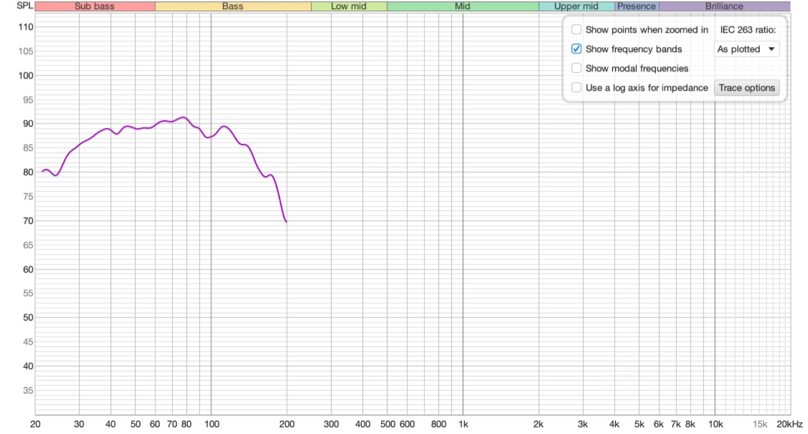This screenshot has height=434, width=808.
Task: Enable Show points when zoomed in
Action: pos(576,30)
